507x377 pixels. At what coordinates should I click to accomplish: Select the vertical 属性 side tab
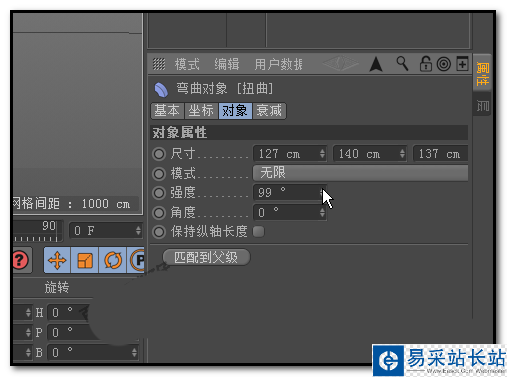coord(482,73)
